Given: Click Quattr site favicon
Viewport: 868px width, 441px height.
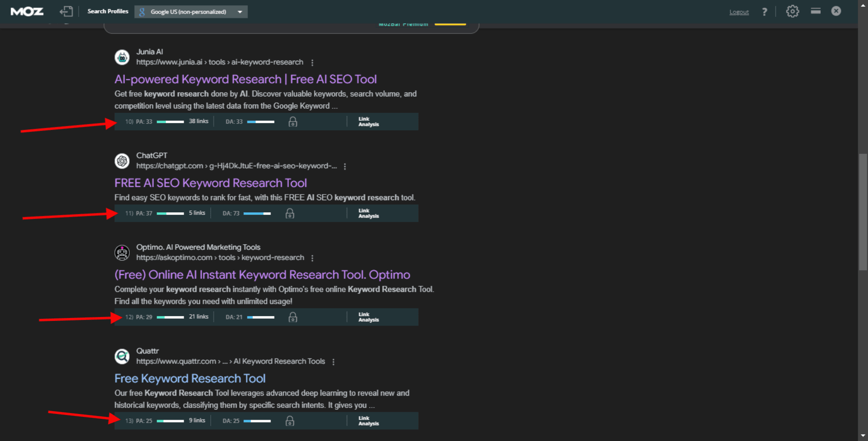Looking at the screenshot, I should 122,356.
